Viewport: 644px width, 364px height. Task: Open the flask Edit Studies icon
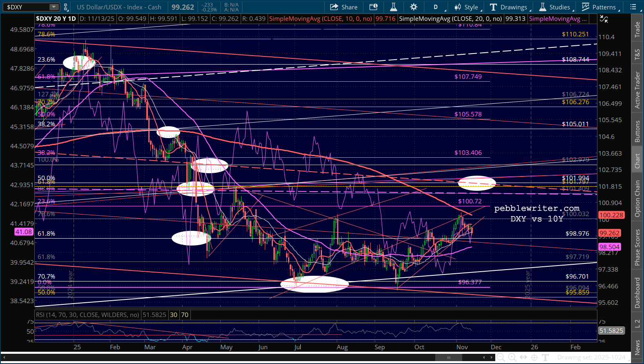coord(394,7)
